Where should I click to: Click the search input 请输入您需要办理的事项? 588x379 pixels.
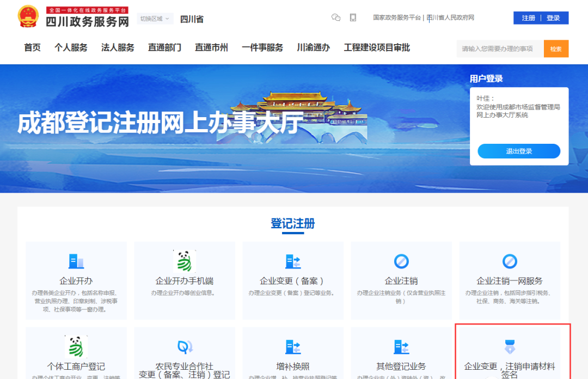pos(500,49)
